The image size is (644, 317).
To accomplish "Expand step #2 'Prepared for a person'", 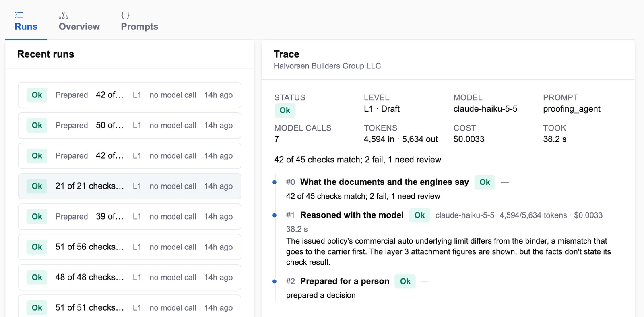I will [x=345, y=281].
